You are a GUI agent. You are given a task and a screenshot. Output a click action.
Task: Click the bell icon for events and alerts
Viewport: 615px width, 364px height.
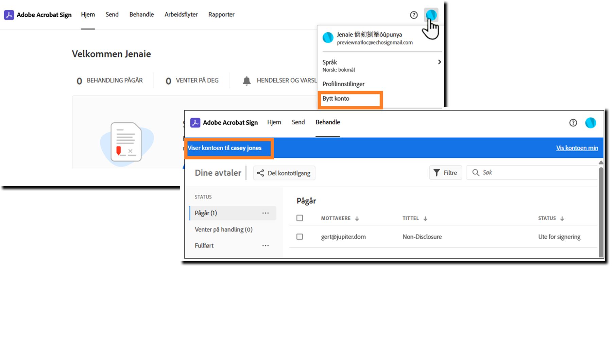tap(247, 81)
